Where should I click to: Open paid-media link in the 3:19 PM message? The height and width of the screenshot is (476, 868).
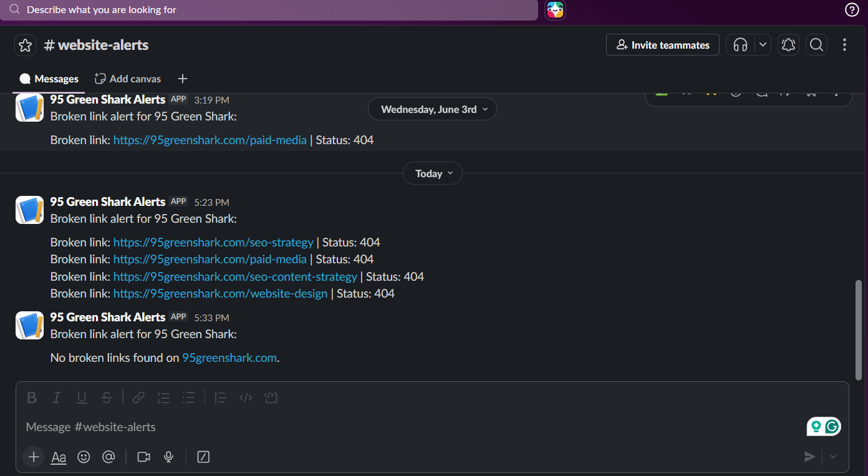coord(210,140)
